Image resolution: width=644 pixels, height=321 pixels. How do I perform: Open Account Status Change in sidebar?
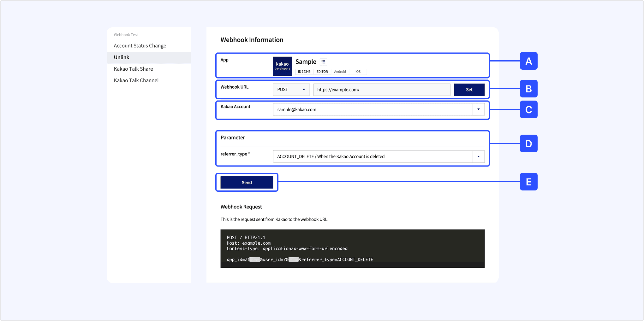[x=140, y=46]
